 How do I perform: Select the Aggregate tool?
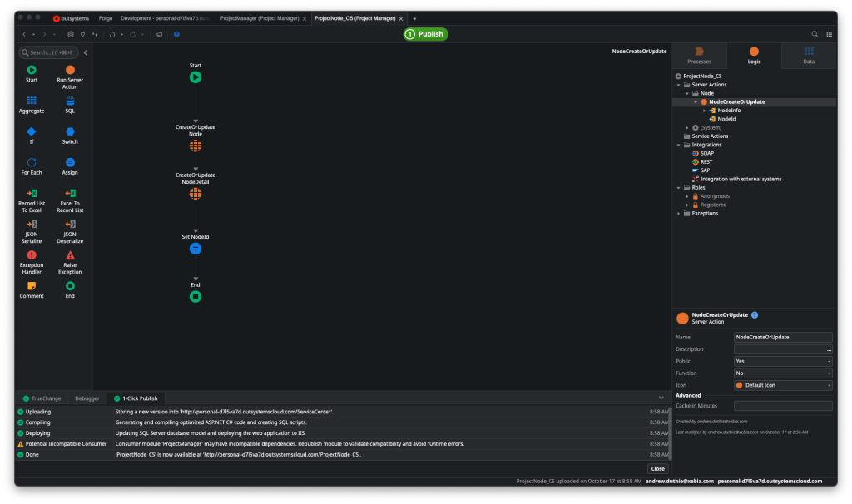pos(32,104)
